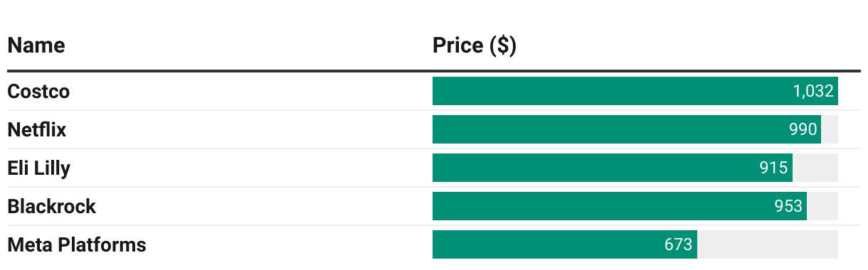Click the Eli Lilly green price bar
Screen dimensions: 868x270
613,168
